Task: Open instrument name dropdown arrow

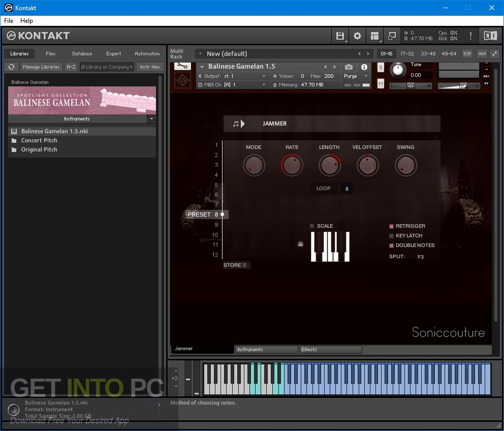Action: [202, 67]
